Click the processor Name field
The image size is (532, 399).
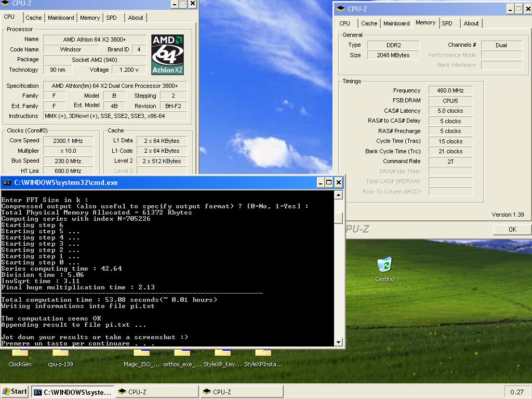point(95,39)
